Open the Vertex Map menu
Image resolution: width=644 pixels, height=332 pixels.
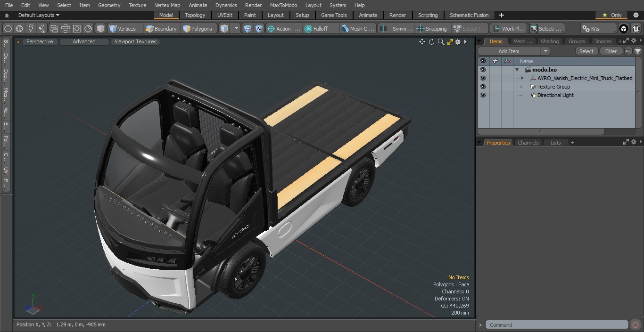coord(167,5)
